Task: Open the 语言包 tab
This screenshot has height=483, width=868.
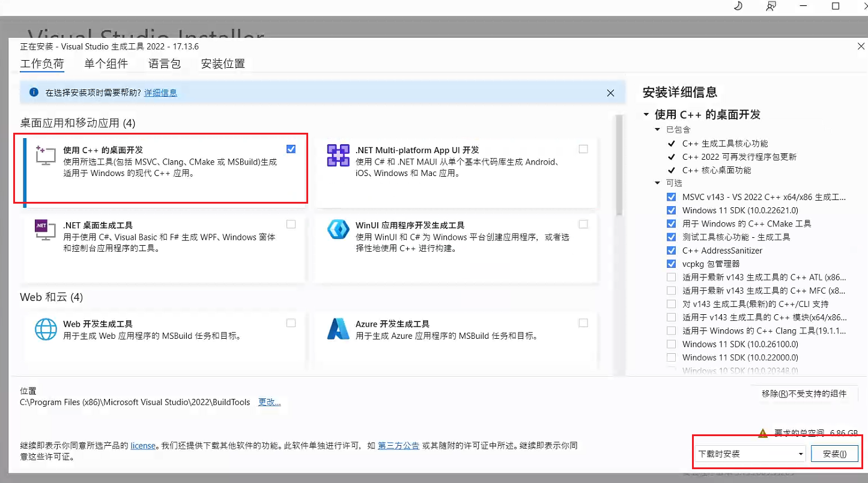Action: [165, 63]
